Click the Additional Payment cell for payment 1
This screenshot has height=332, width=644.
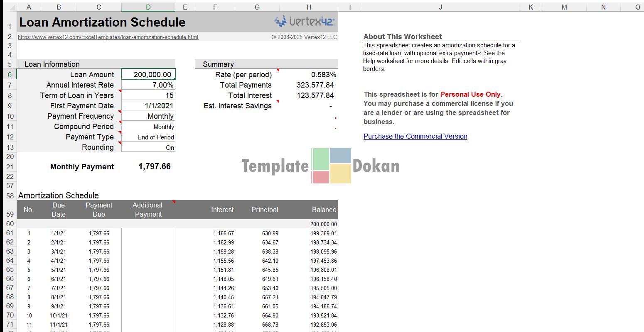click(x=148, y=233)
